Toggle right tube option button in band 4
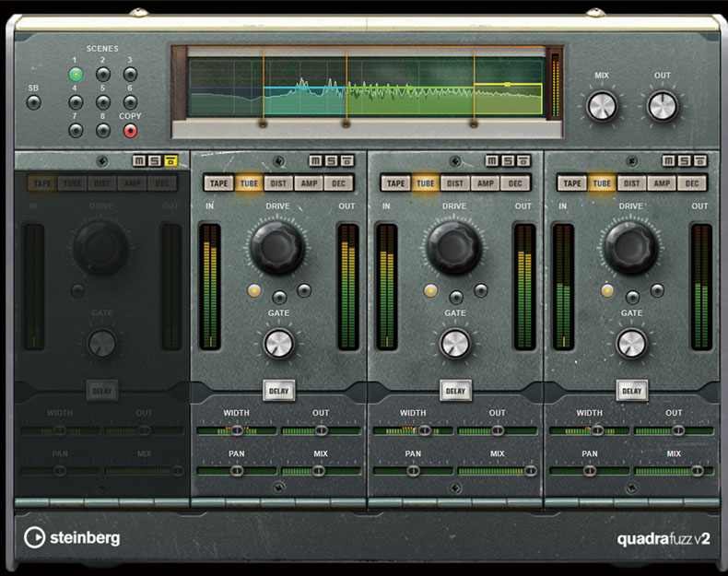Image resolution: width=728 pixels, height=576 pixels. click(x=657, y=290)
